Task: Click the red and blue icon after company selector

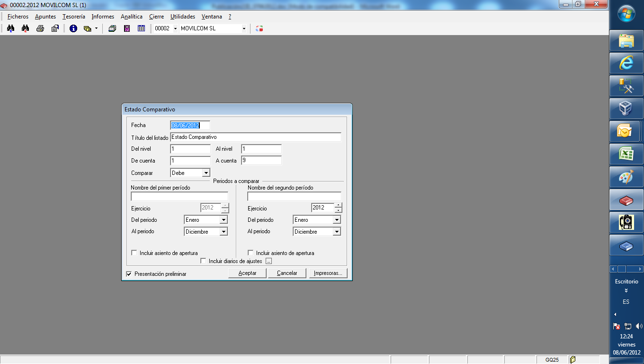Action: (x=259, y=28)
